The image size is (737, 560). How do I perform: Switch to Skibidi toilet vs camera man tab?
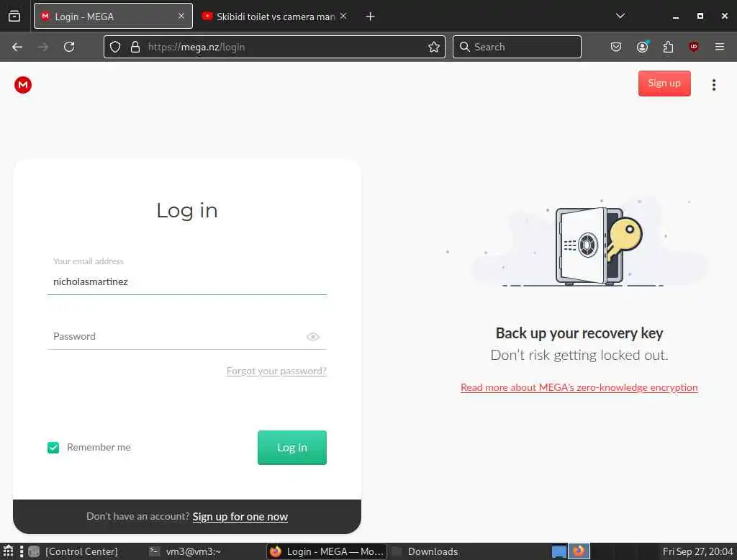[x=275, y=17]
